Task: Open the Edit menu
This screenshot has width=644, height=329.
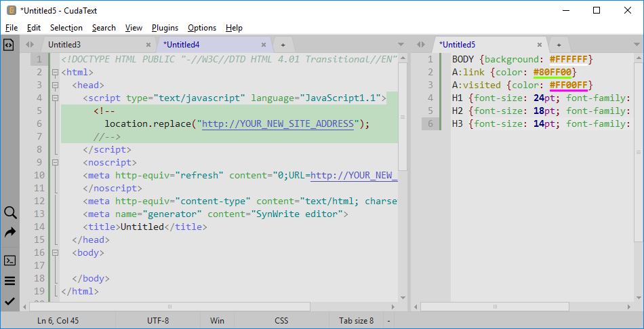Action: pyautogui.click(x=34, y=28)
